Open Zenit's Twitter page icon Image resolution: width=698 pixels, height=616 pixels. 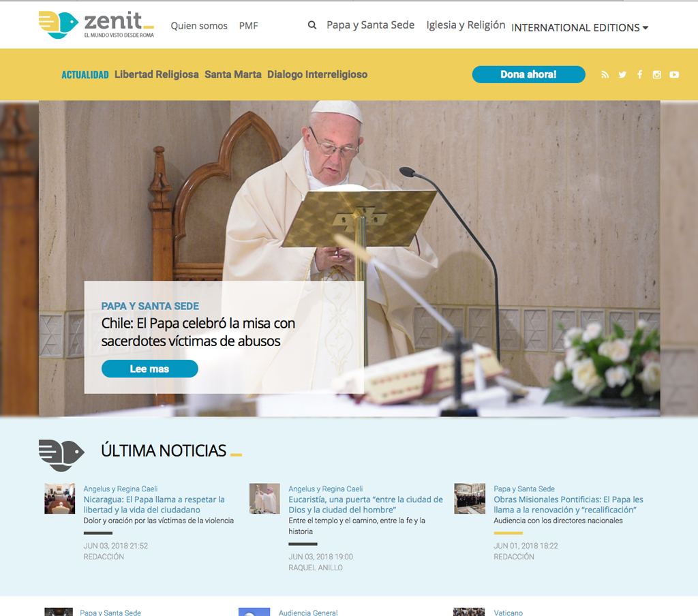pos(622,75)
